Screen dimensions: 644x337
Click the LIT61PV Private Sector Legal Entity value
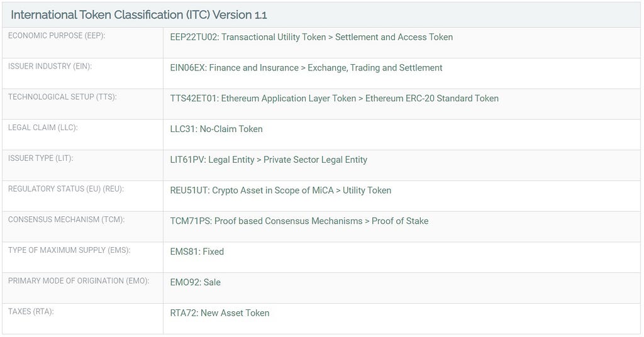tap(269, 160)
